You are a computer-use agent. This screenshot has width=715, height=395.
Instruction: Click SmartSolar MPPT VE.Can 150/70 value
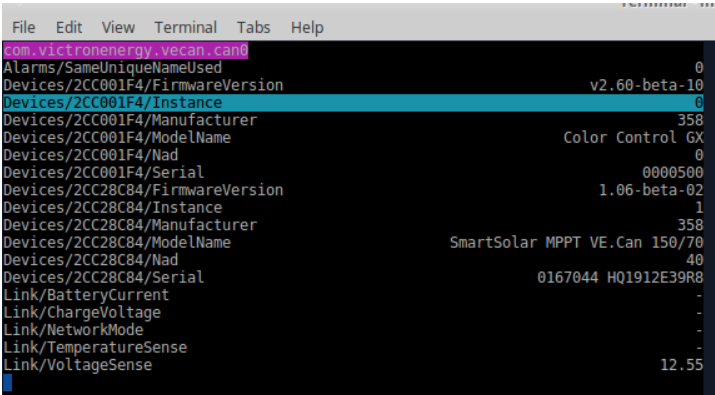coord(576,243)
